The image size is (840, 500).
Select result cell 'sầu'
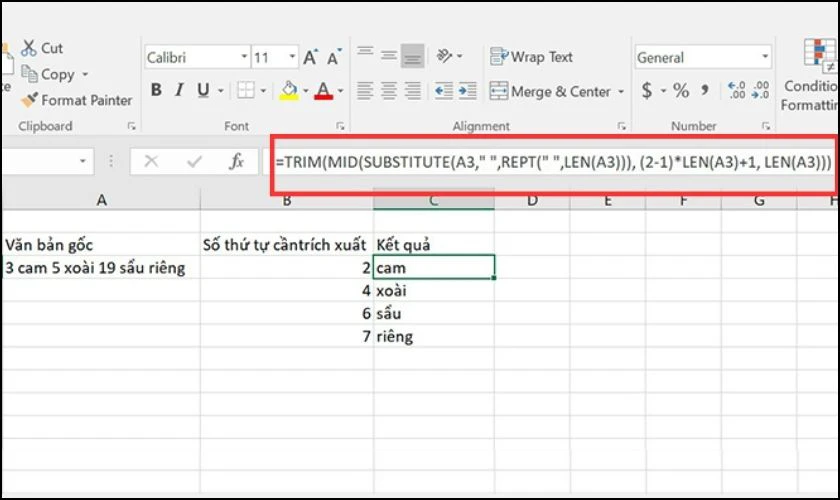pyautogui.click(x=434, y=313)
